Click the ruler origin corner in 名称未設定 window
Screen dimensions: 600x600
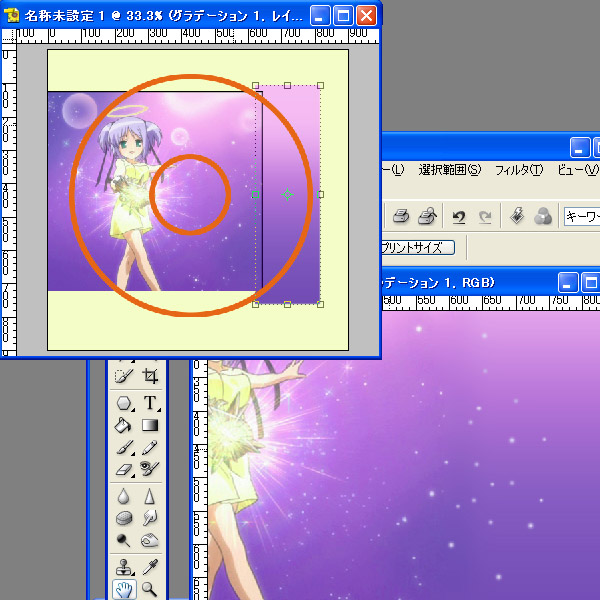(9, 36)
